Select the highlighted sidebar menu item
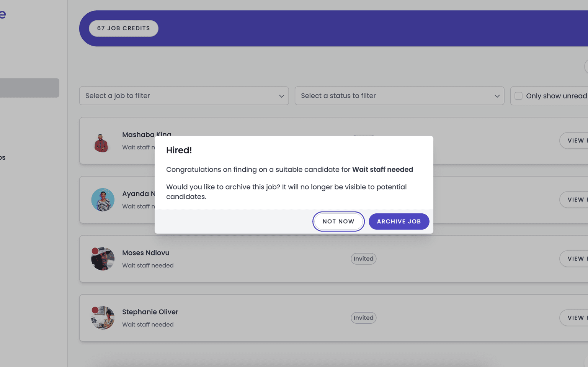The height and width of the screenshot is (367, 588). [29, 88]
